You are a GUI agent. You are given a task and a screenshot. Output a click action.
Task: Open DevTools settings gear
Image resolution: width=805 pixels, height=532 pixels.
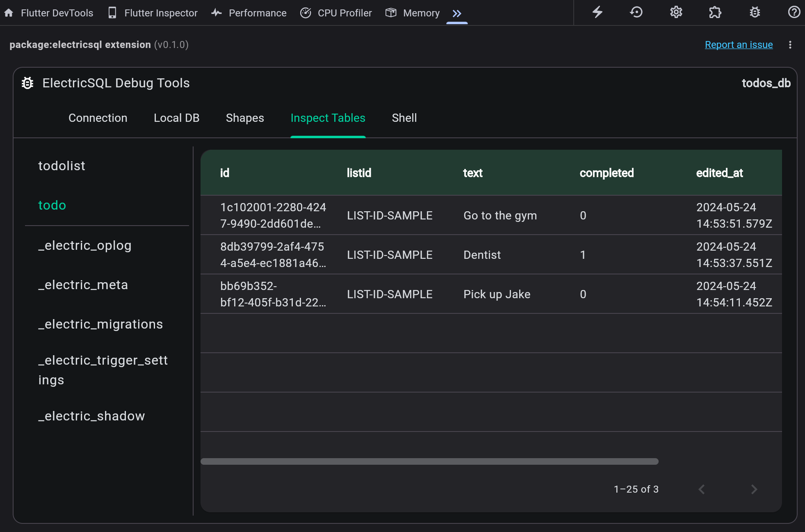676,12
